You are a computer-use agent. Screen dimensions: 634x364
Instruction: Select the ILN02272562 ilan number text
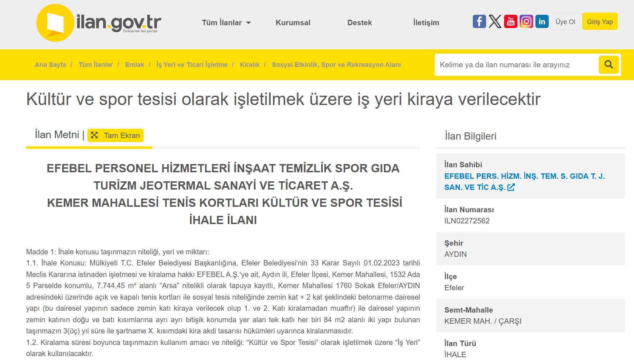point(467,221)
